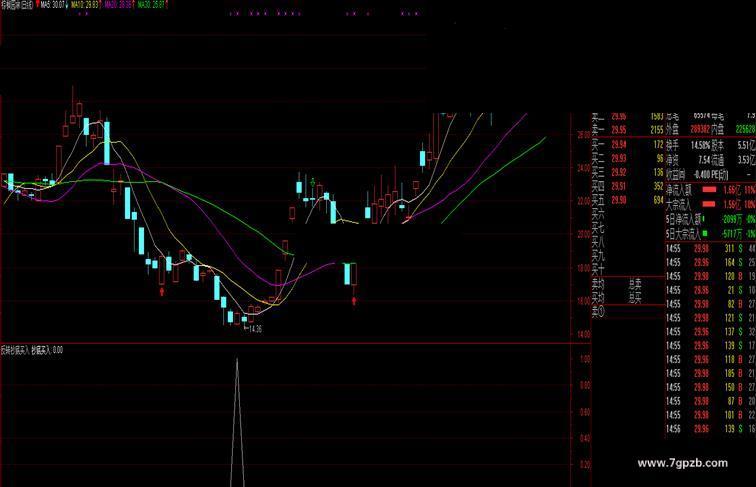Click the 抄底买入: 0.00 indicator label
756x487 pixels.
[47, 350]
